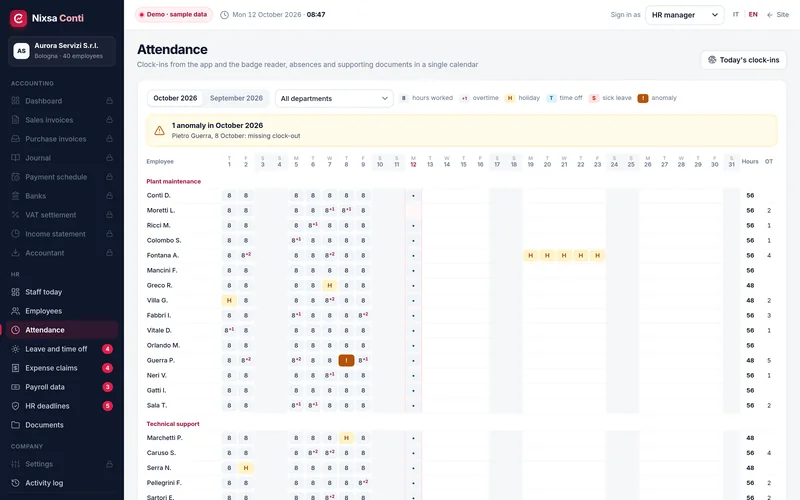The image size is (800, 500).
Task: Open the All departments filter dropdown
Action: click(334, 98)
